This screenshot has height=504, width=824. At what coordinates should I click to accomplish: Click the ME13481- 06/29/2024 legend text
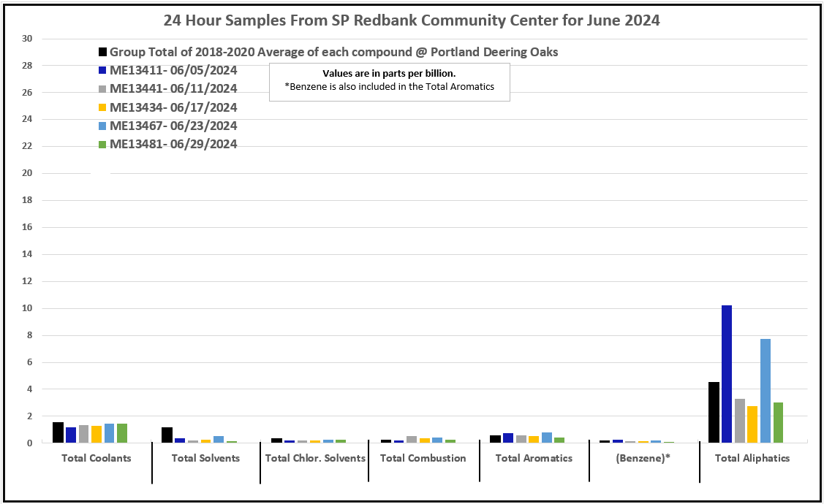[173, 144]
